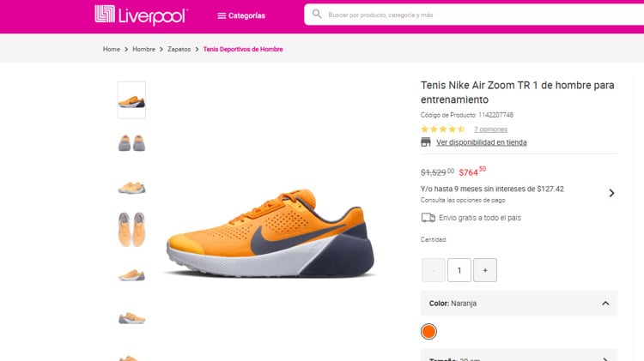Click the star rating icons
This screenshot has width=644, height=361.
[x=443, y=129]
